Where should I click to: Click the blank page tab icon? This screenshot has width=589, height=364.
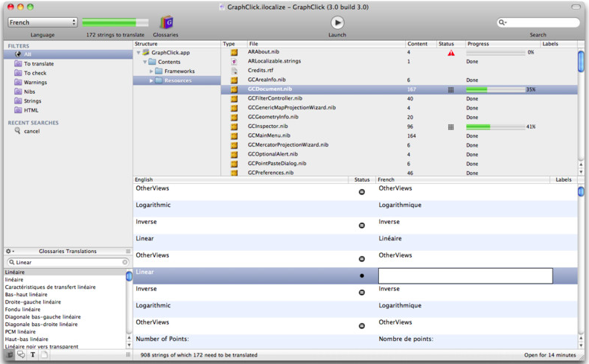44,355
